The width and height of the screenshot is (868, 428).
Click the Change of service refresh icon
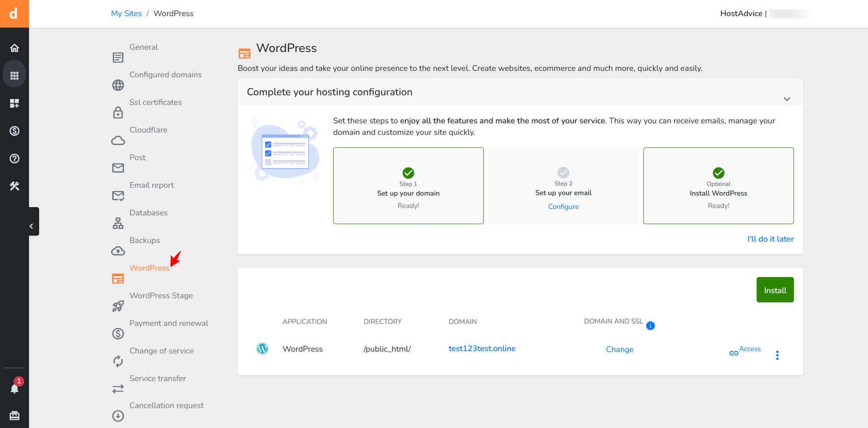[118, 361]
